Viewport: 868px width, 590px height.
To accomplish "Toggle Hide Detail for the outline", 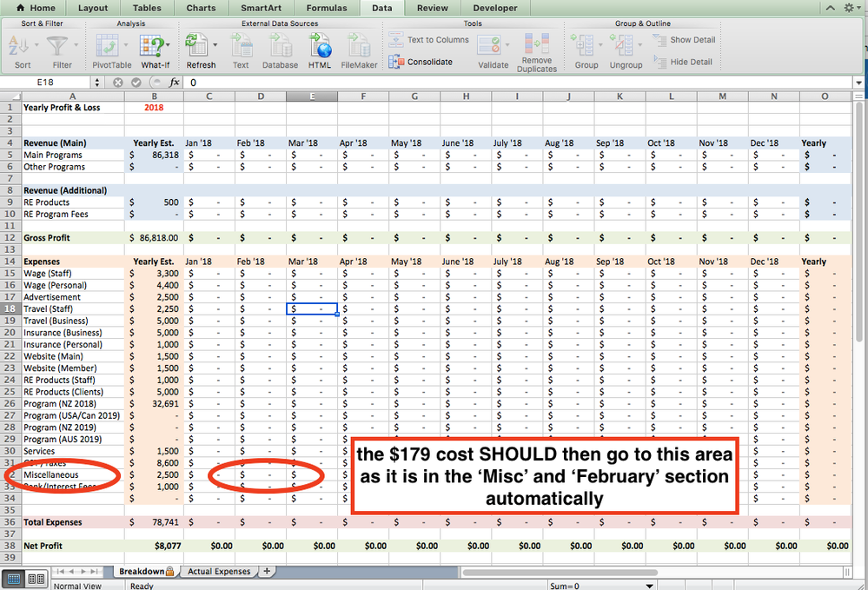I will 682,61.
